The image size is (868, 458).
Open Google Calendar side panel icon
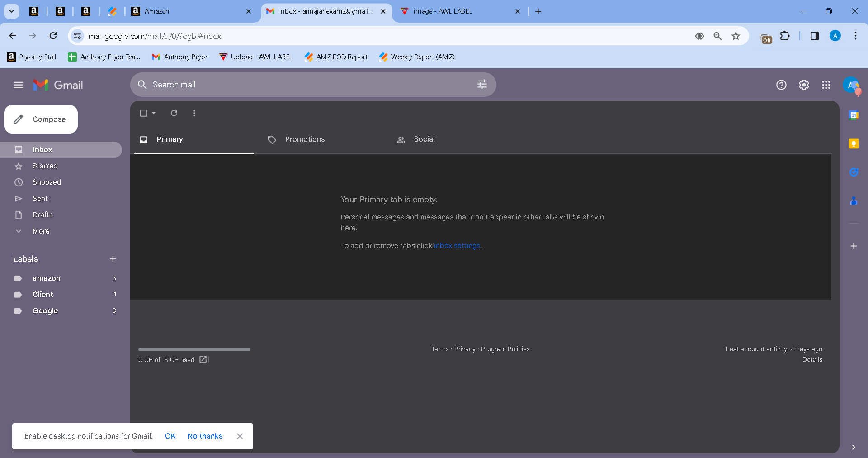[x=854, y=115]
